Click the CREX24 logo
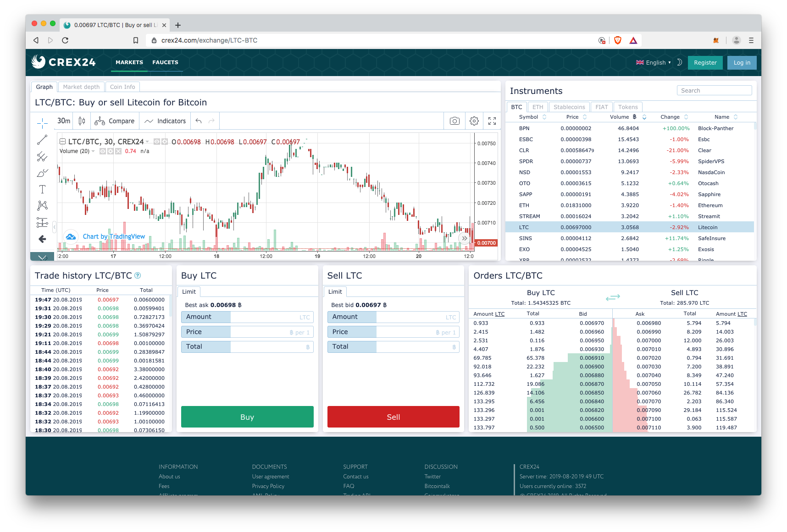This screenshot has height=532, width=787. coord(64,62)
